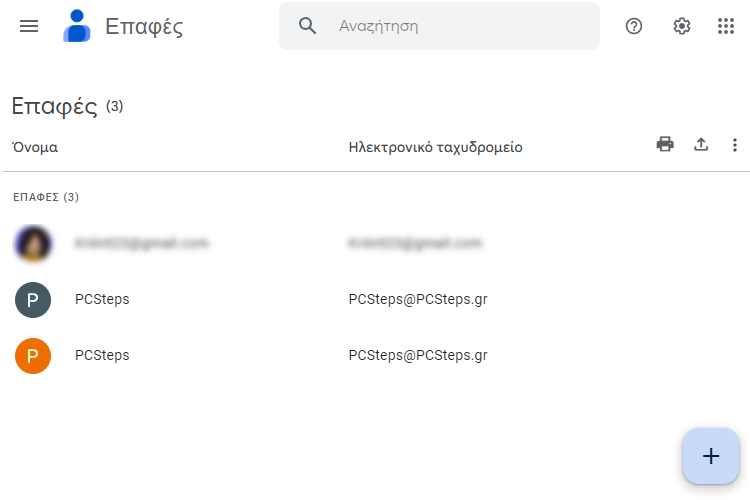The height and width of the screenshot is (500, 750).
Task: Open settings via the gear icon
Action: coord(682,26)
